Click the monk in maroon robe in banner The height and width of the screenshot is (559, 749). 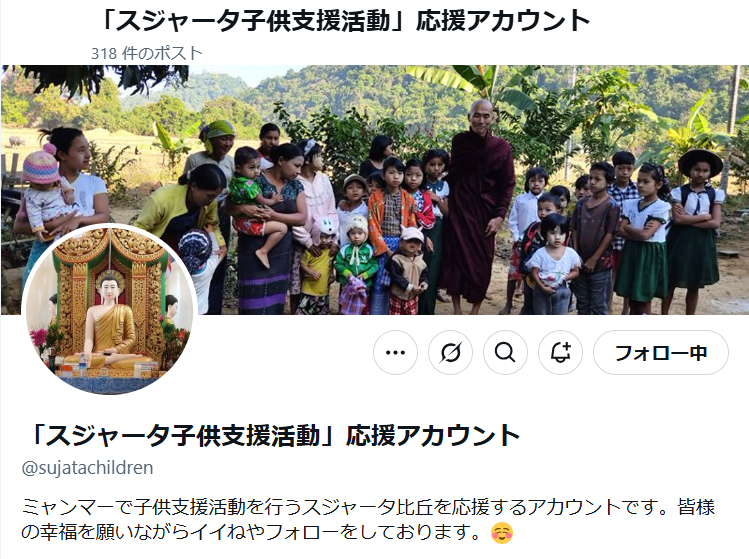(x=478, y=205)
